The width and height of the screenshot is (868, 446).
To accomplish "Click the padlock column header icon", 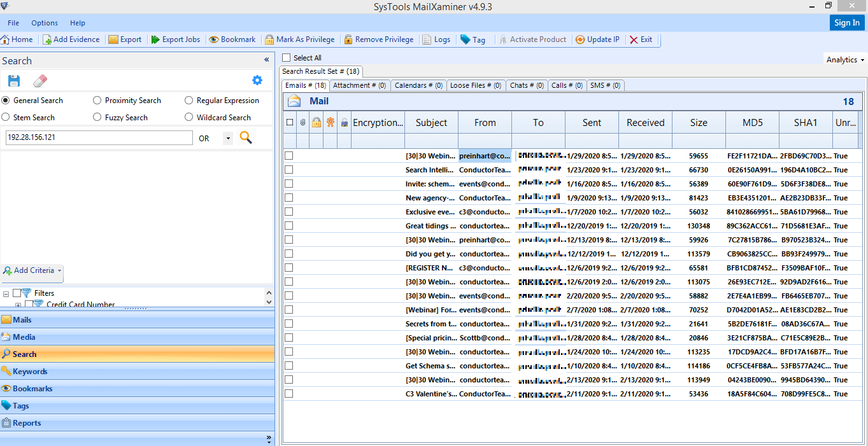I will 316,122.
